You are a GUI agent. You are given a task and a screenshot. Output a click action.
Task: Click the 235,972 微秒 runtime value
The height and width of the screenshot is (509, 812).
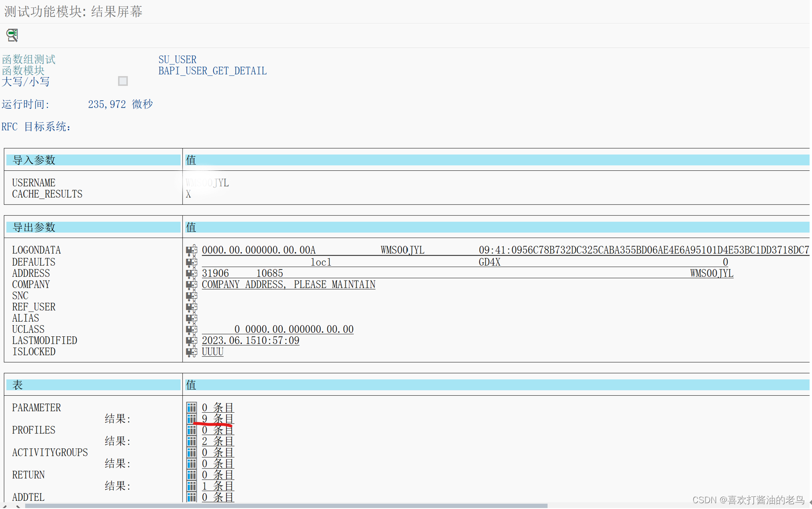(x=120, y=104)
